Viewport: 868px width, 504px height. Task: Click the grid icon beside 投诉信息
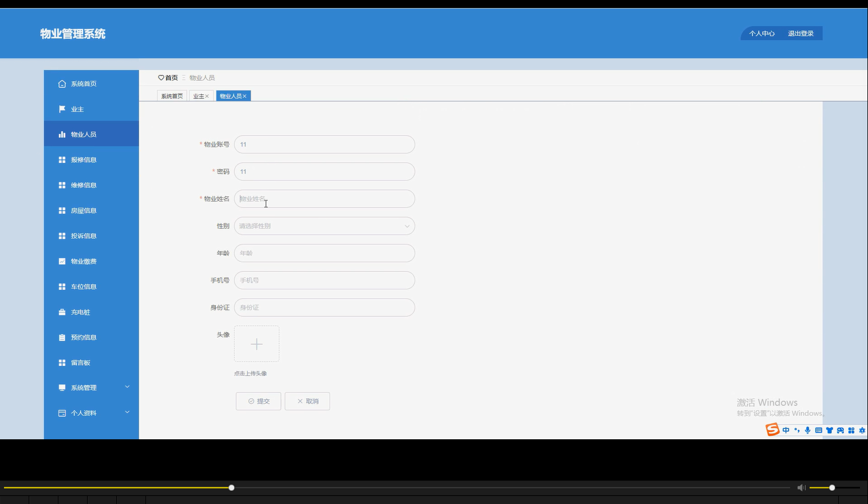point(62,236)
